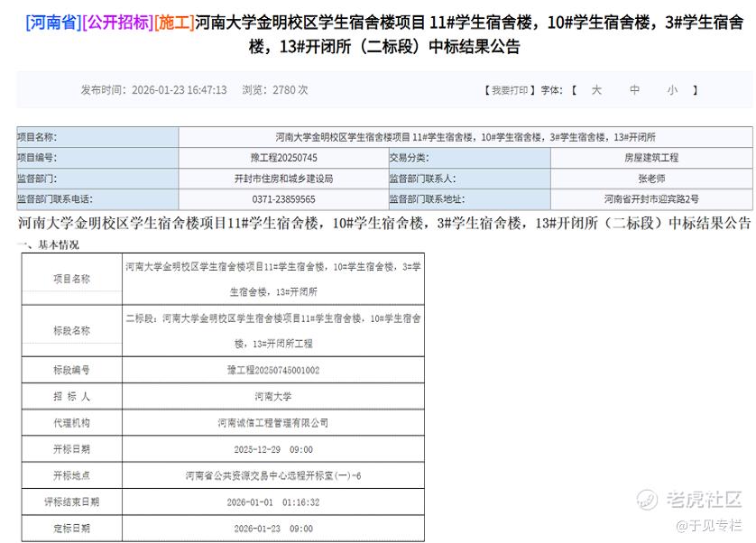Open the [公开招标] tag link
Viewport: 756px width, 543px height.
[x=117, y=23]
